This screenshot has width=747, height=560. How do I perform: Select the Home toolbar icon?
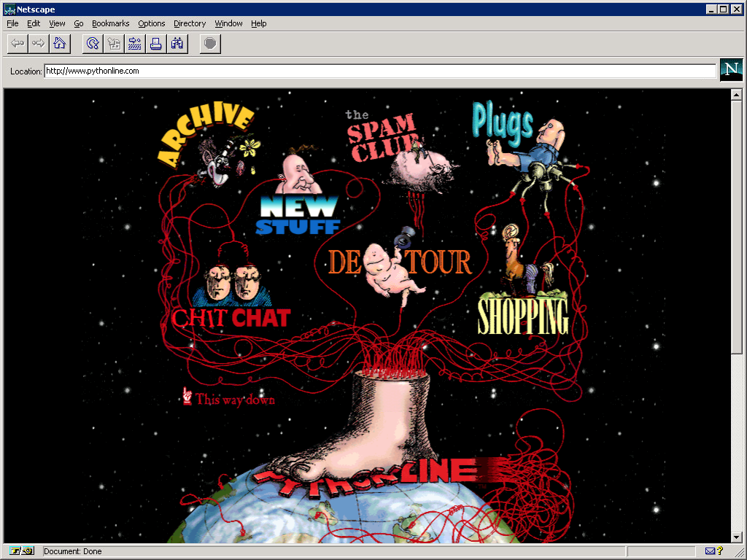pos(60,43)
